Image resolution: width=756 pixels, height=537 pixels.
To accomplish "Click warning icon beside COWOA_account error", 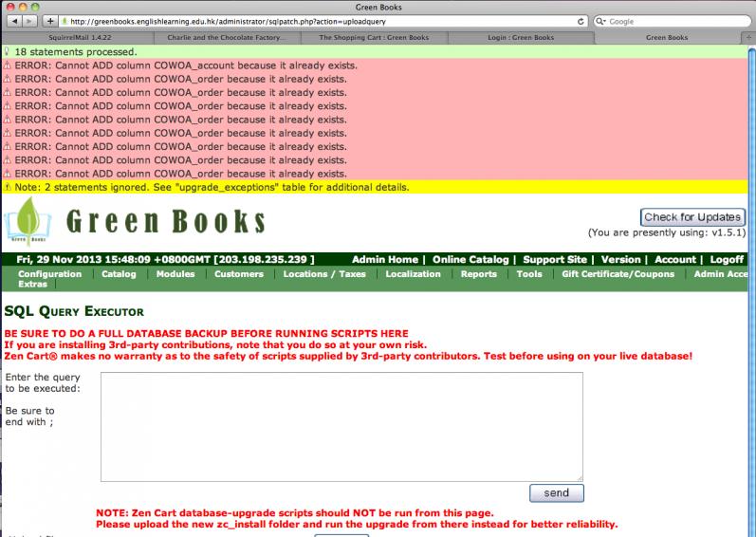I will (x=8, y=65).
